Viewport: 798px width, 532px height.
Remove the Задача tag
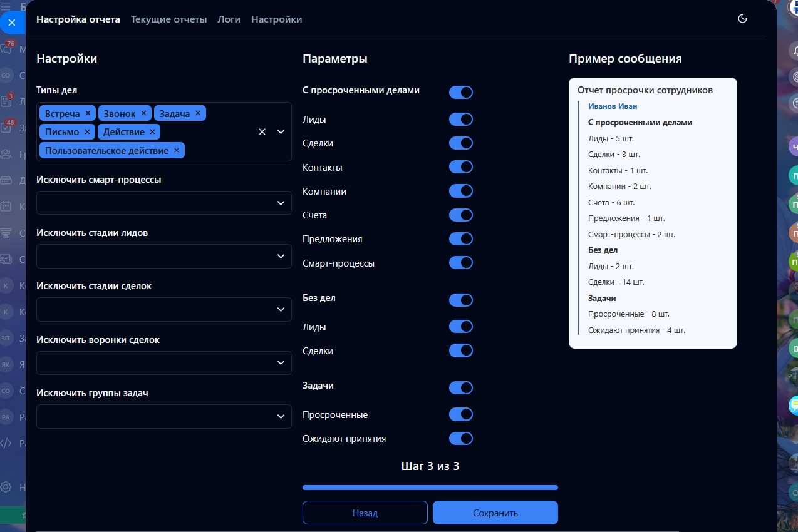[198, 113]
